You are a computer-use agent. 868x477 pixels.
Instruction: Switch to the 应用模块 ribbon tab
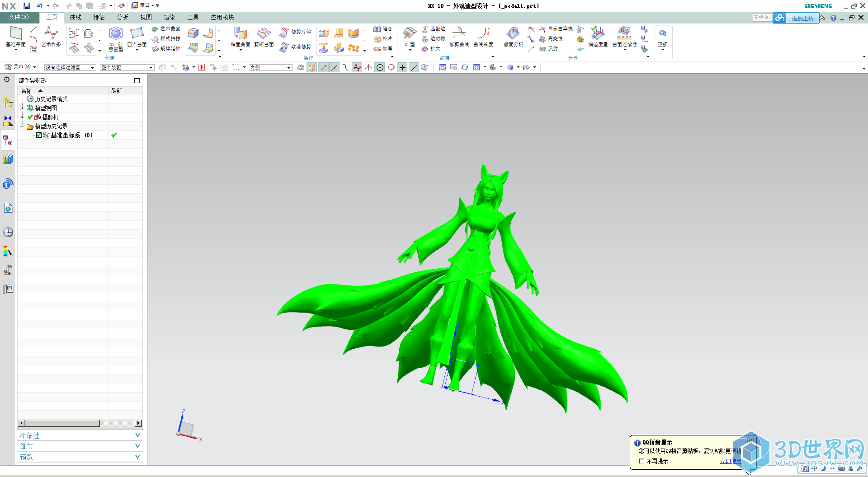222,17
